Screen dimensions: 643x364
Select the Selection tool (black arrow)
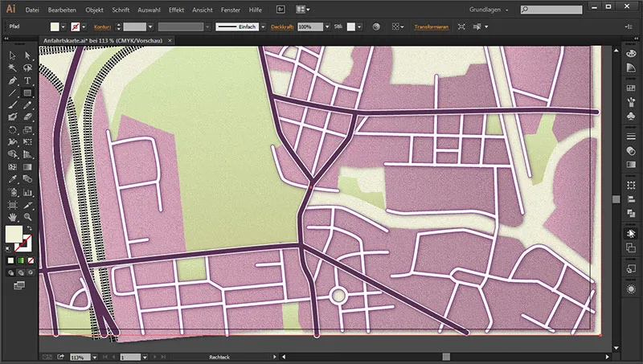pyautogui.click(x=12, y=55)
